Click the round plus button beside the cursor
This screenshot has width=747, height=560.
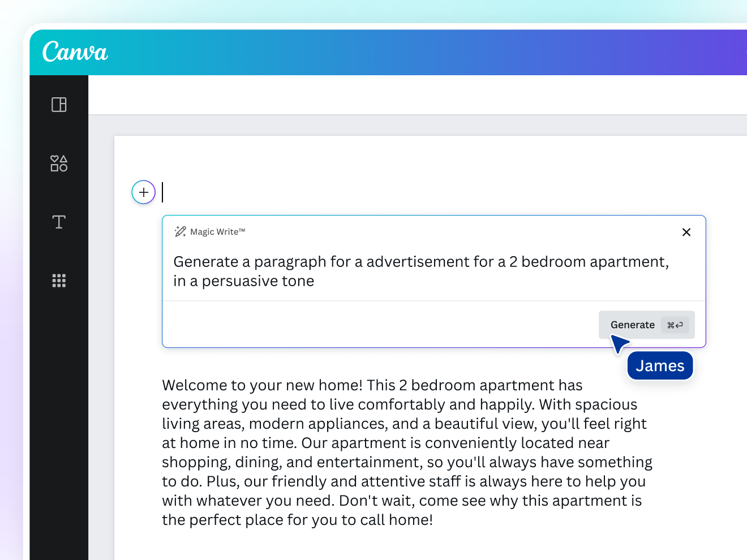pos(144,192)
